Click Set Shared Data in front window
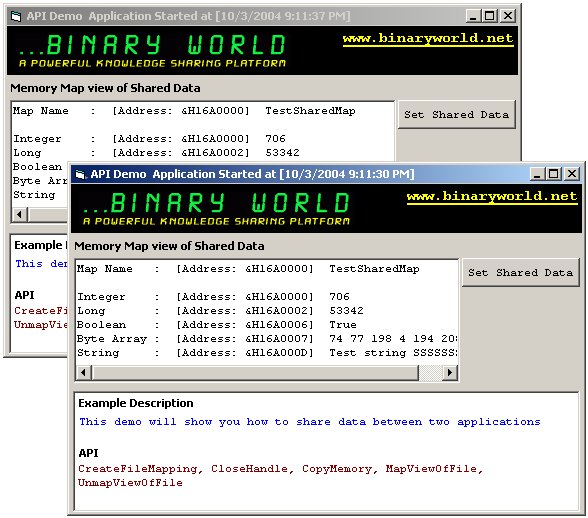 coord(520,273)
